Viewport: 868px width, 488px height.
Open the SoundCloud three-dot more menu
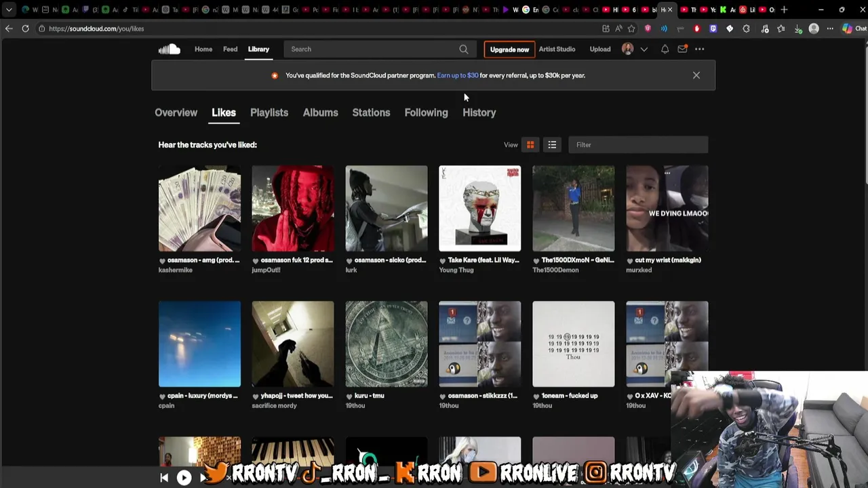tap(699, 49)
